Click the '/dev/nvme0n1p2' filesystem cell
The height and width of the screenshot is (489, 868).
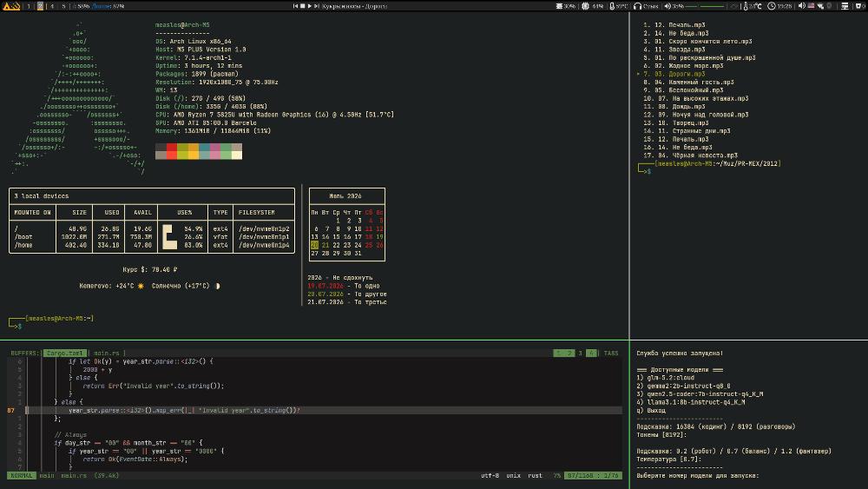tap(264, 228)
